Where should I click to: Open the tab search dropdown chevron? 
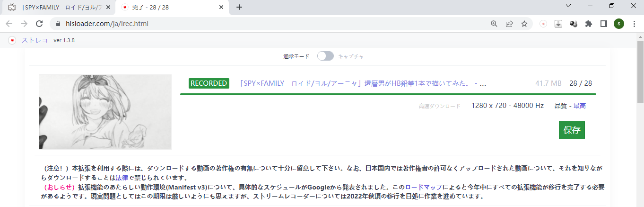click(568, 6)
